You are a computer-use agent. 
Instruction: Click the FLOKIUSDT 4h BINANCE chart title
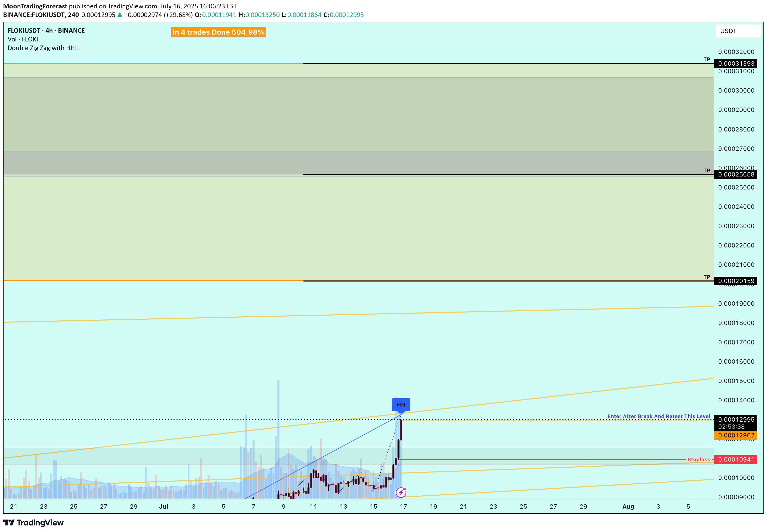click(46, 31)
